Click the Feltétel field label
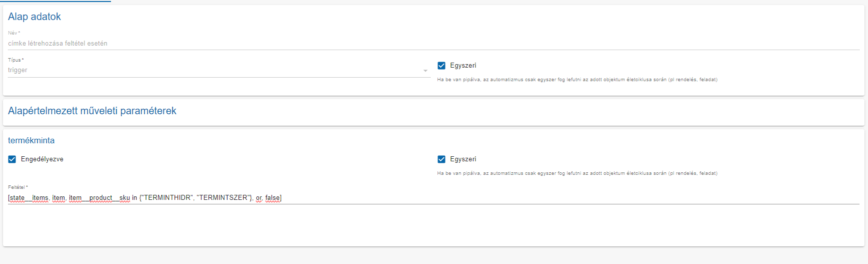Viewport: 868px width, 264px height. tap(17, 187)
